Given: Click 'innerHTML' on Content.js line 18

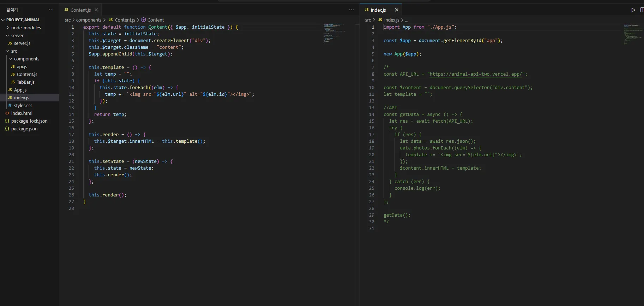Looking at the screenshot, I should 142,141.
